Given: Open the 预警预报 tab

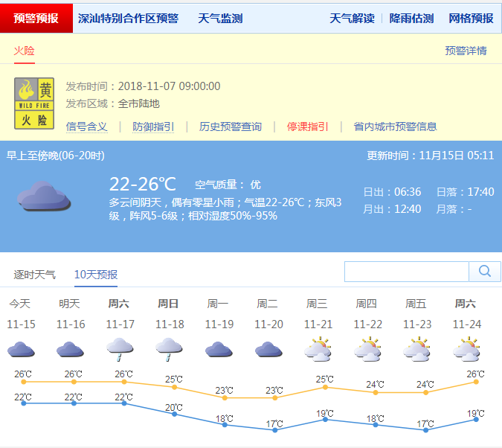Looking at the screenshot, I should pyautogui.click(x=36, y=19).
